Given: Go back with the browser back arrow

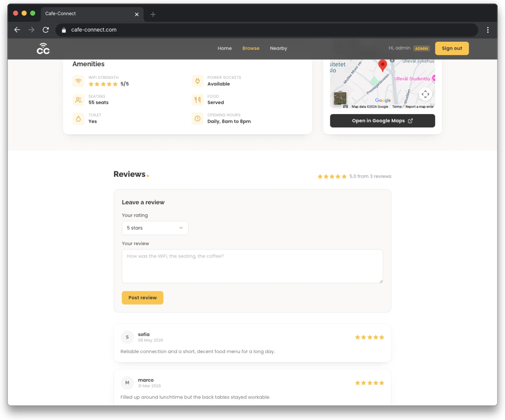Looking at the screenshot, I should [x=17, y=30].
